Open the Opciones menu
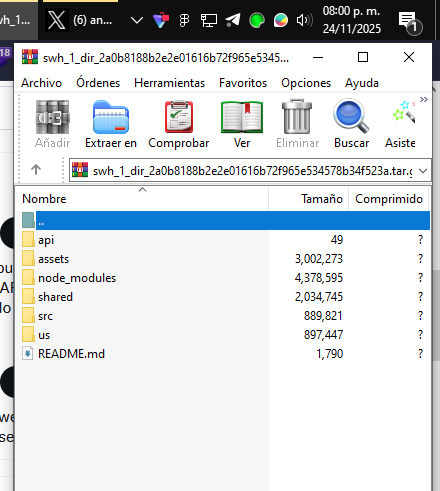The height and width of the screenshot is (491, 440). pyautogui.click(x=306, y=83)
